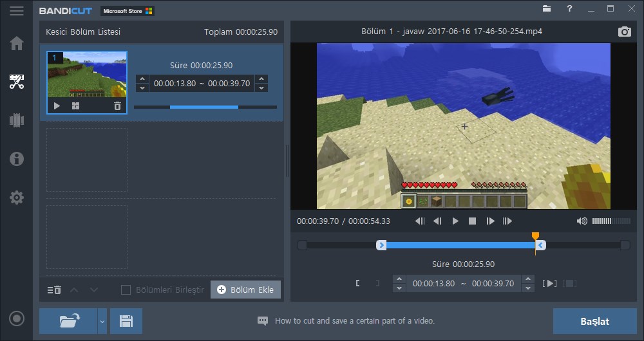Screen dimensions: 644x341
Task: Move segment down arrow
Action: point(94,290)
